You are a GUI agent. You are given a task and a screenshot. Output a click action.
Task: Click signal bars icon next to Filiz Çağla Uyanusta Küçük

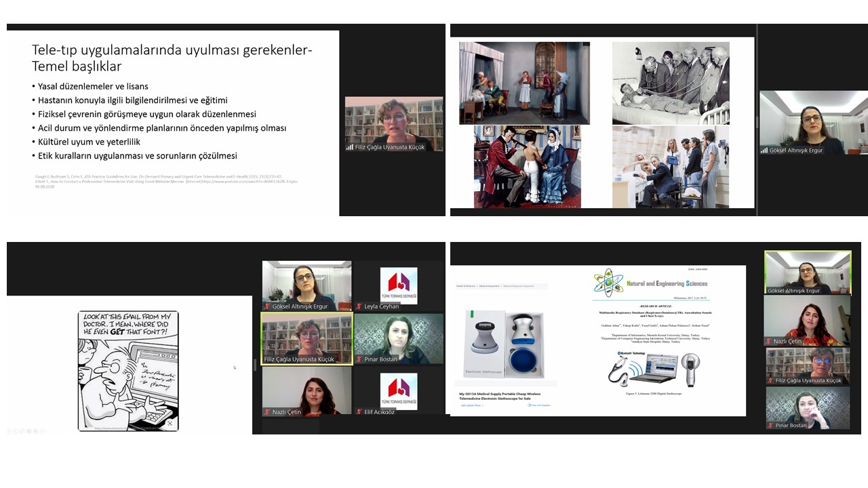350,147
